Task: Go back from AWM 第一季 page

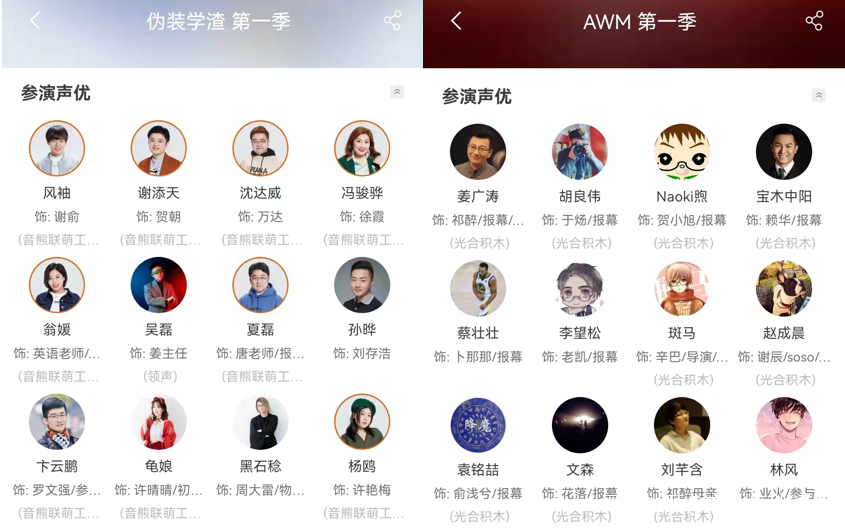Action: click(x=456, y=21)
